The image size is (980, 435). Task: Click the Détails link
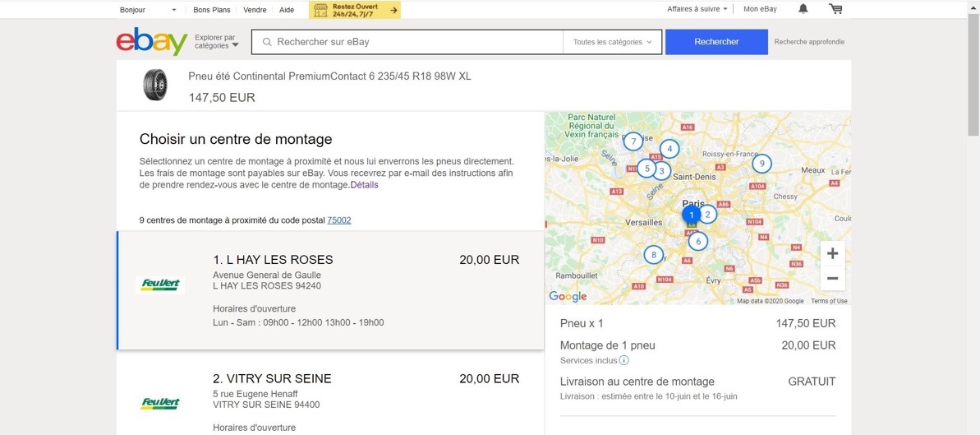[365, 185]
